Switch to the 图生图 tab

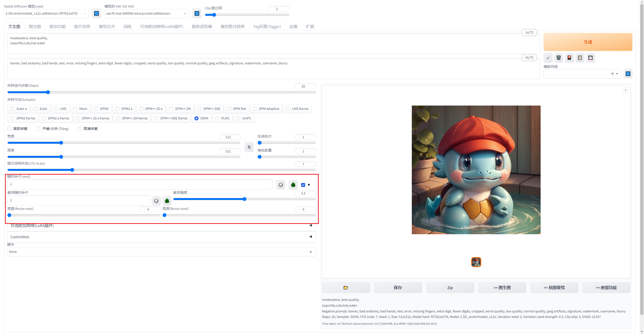coord(35,27)
